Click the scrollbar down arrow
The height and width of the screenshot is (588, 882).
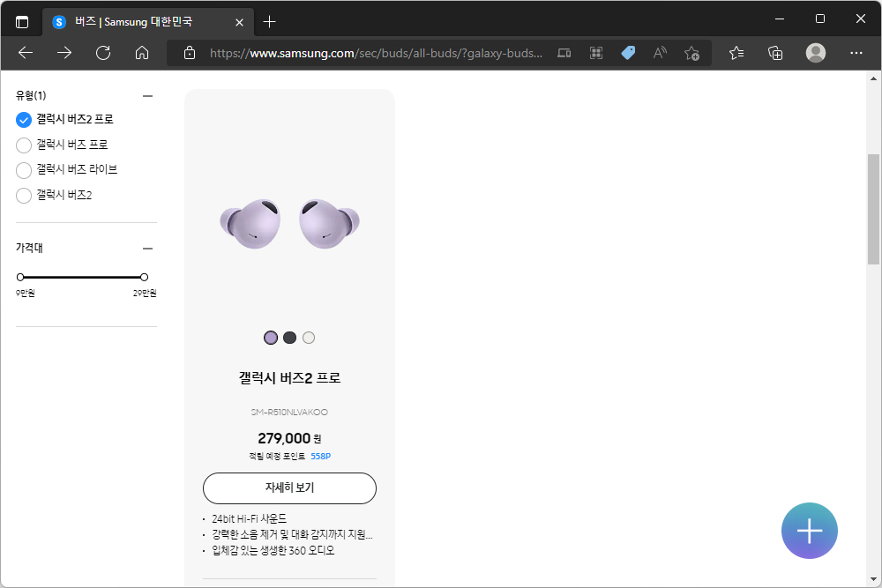(873, 579)
